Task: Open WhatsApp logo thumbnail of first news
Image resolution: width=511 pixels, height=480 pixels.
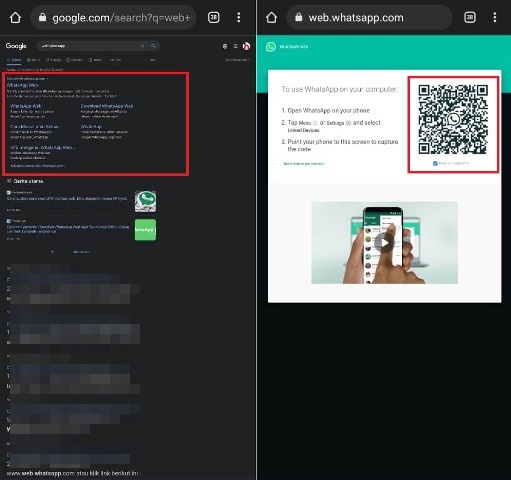Action: pos(145,201)
